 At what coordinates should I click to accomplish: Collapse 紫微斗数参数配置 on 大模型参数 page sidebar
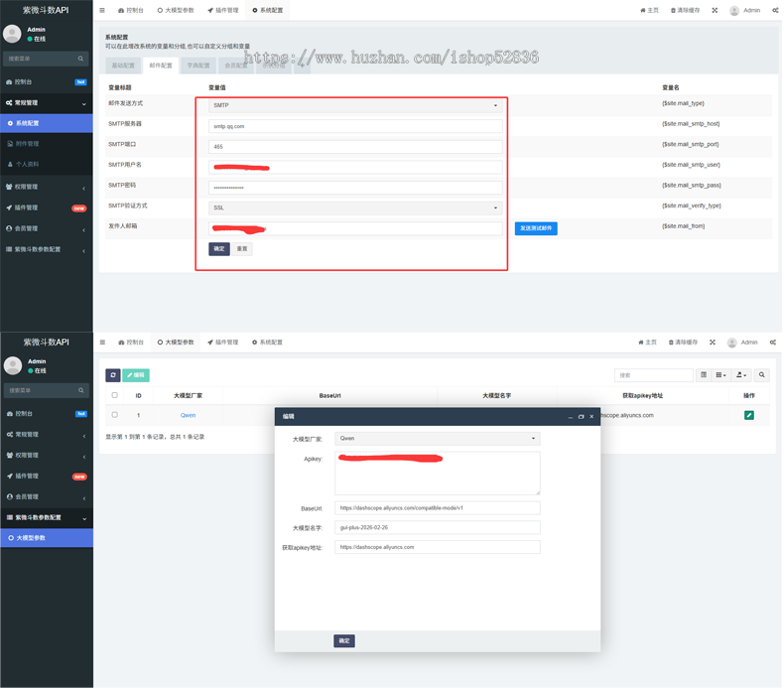[x=47, y=517]
